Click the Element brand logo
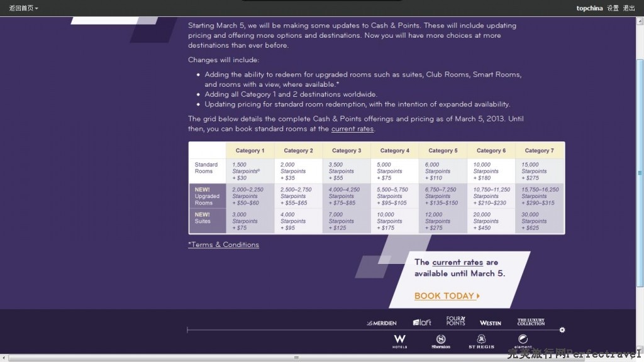Screen dimensions: 644x362 [523, 341]
